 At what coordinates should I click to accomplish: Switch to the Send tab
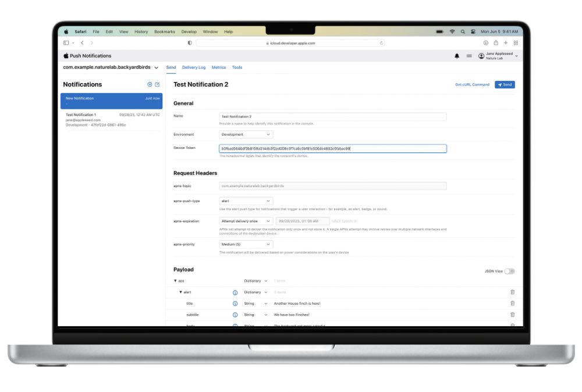tap(171, 67)
